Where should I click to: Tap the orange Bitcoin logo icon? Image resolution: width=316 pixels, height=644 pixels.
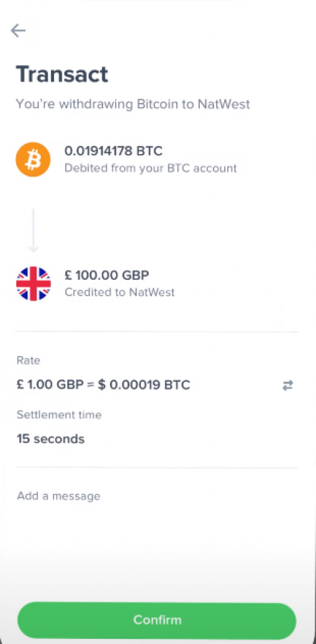point(33,159)
